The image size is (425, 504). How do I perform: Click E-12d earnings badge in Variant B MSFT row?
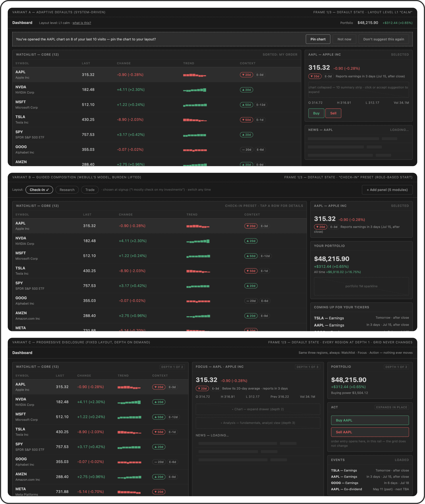(x=265, y=256)
